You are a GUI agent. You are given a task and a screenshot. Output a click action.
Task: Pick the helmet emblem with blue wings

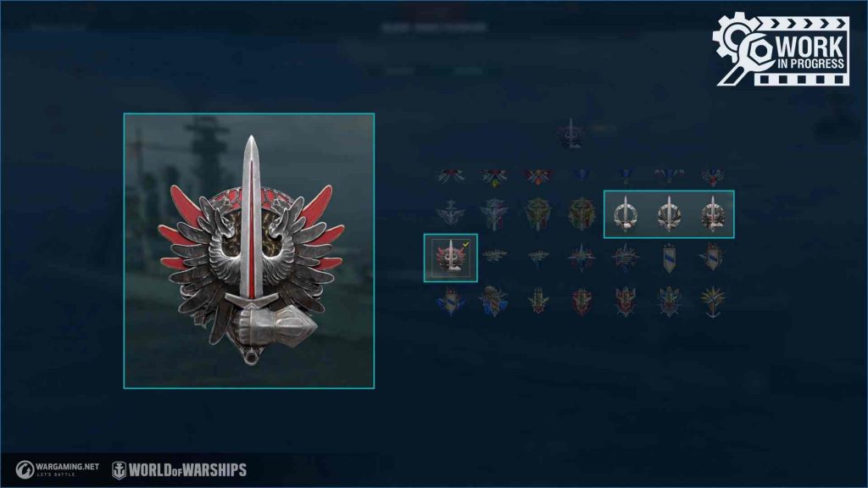coord(494,302)
